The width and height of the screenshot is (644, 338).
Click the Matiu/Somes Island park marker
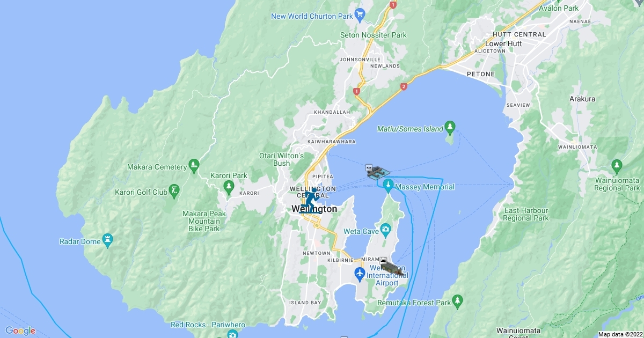click(450, 128)
